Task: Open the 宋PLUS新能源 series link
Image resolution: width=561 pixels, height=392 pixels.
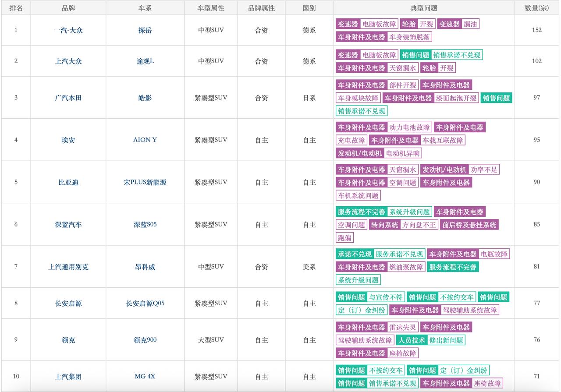Action: point(145,182)
